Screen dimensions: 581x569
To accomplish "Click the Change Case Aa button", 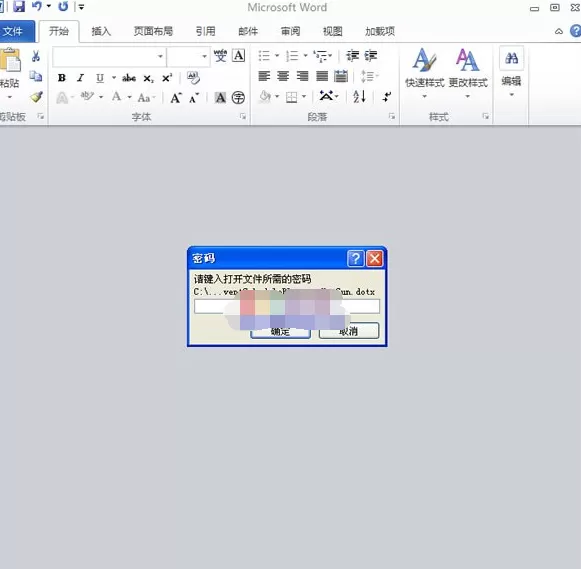I will tap(146, 98).
